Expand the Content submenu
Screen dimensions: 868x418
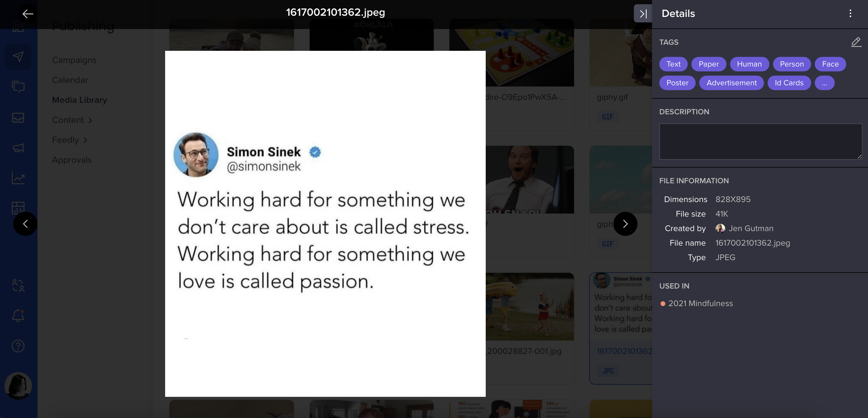pos(72,120)
